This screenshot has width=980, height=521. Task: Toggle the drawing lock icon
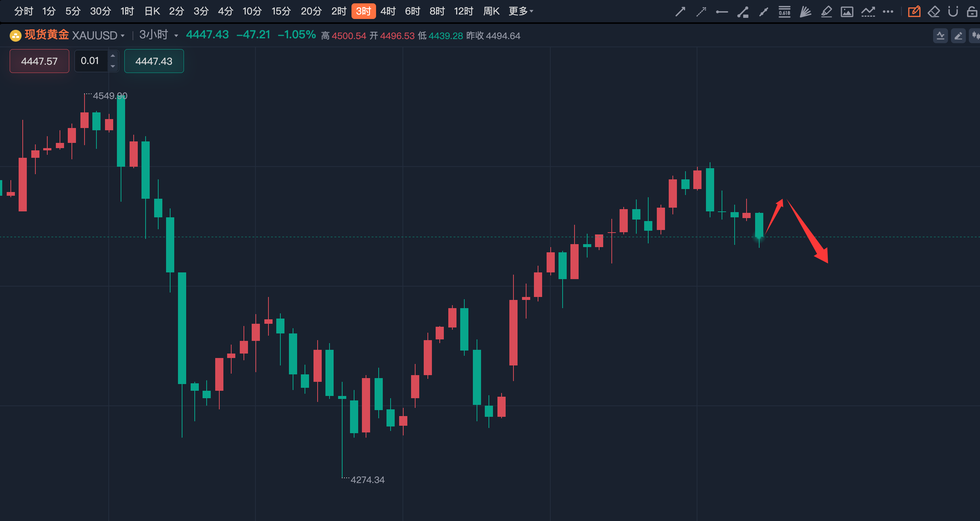pos(972,12)
